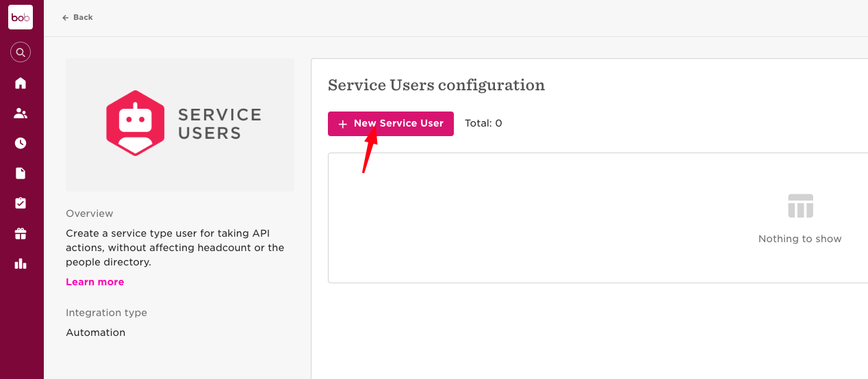Click the bob logo in sidebar
The width and height of the screenshot is (868, 379).
(21, 17)
